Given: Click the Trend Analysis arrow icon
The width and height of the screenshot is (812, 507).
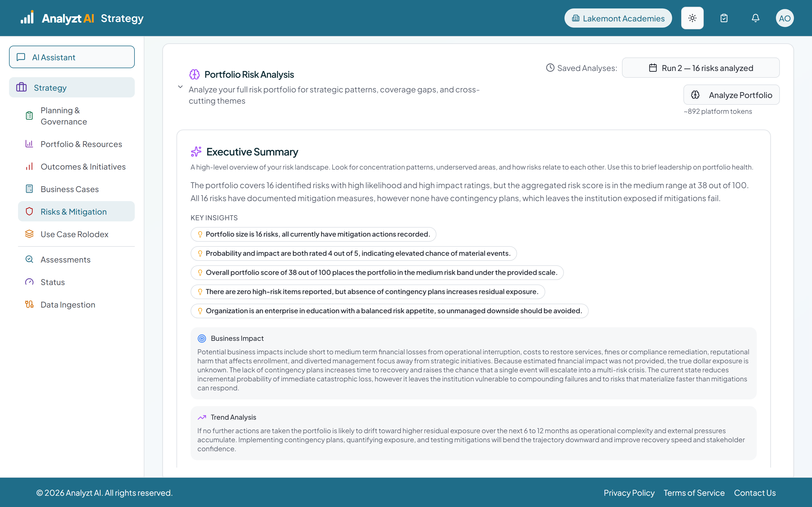Looking at the screenshot, I should pos(202,417).
